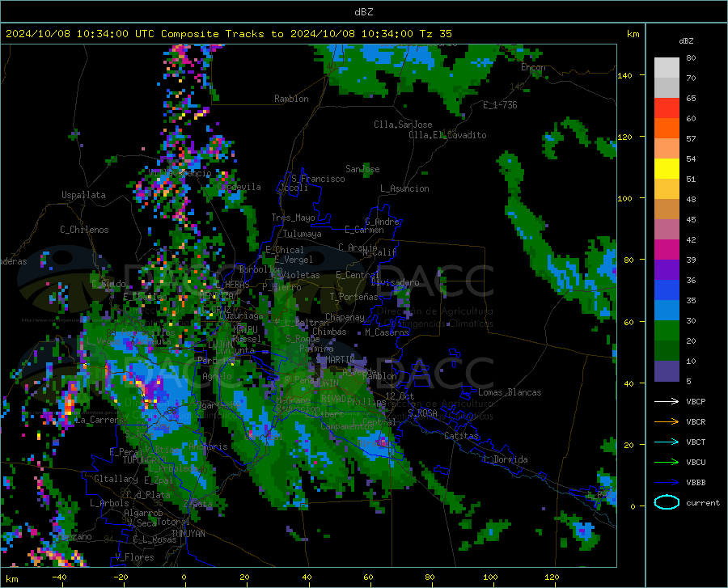The height and width of the screenshot is (588, 728).
Task: Click the 'E_1-736' map label
Action: click(x=500, y=105)
